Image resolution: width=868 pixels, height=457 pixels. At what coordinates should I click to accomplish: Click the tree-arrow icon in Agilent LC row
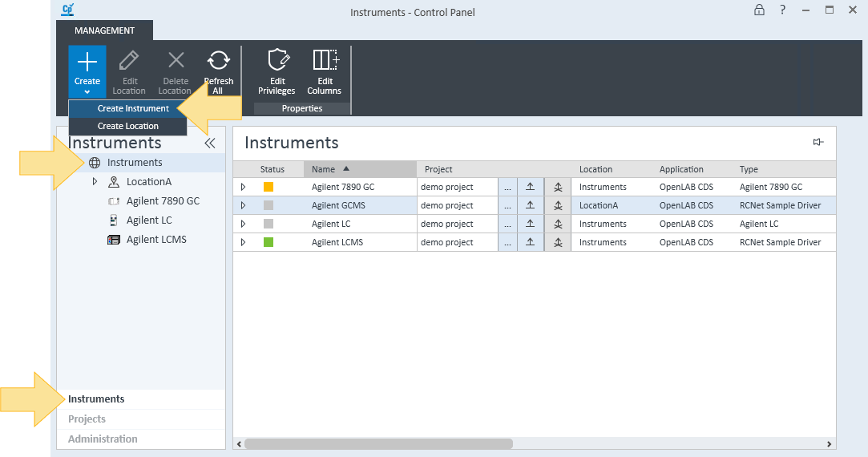tap(558, 224)
